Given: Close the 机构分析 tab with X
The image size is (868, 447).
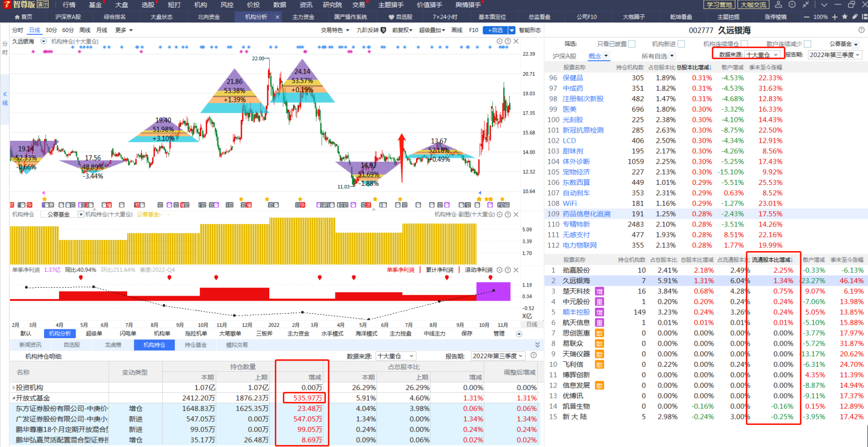Looking at the screenshot, I should [277, 17].
